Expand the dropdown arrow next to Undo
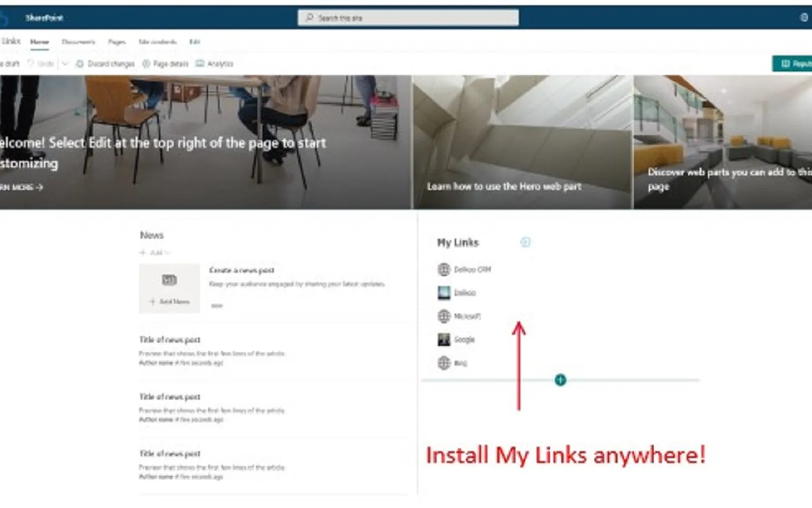The image size is (812, 508). (64, 63)
